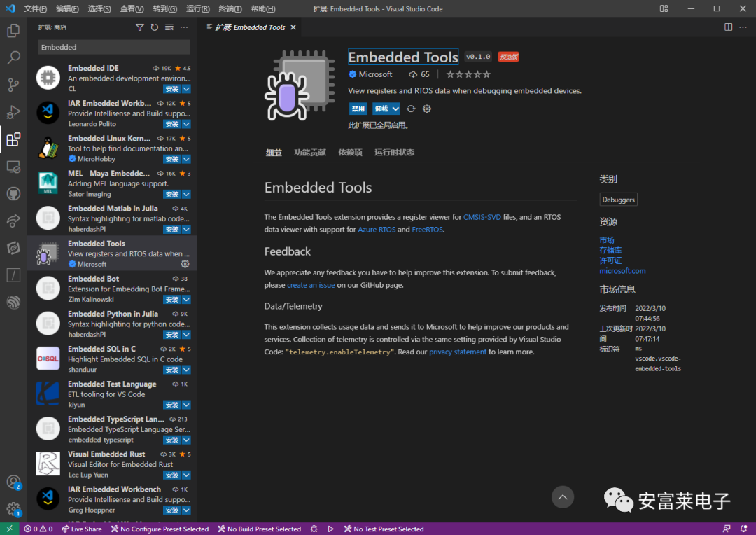The width and height of the screenshot is (756, 535).
Task: Switch to the 运行时状态 tab
Action: pyautogui.click(x=394, y=153)
